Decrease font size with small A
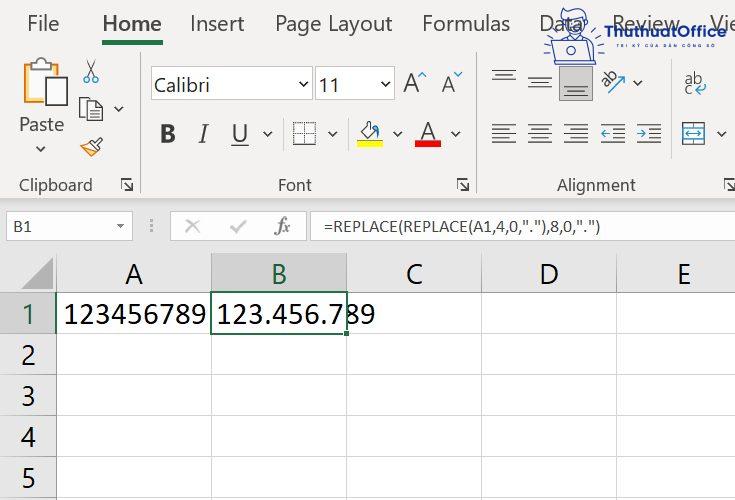 point(452,83)
